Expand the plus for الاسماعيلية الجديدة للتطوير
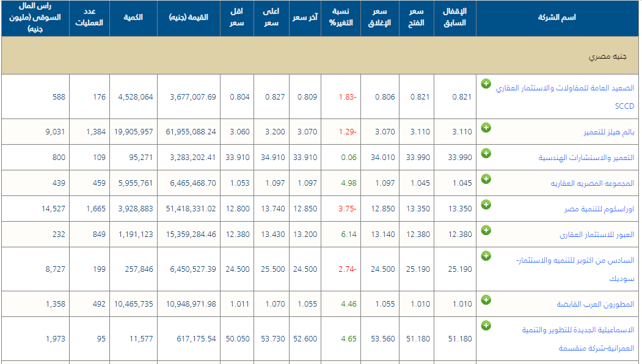 point(486,326)
